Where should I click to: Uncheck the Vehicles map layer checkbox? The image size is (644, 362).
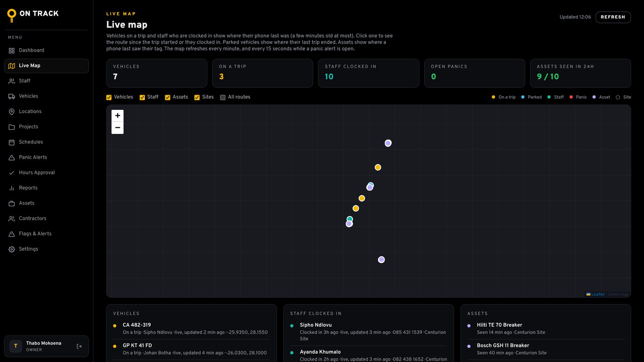tap(109, 98)
